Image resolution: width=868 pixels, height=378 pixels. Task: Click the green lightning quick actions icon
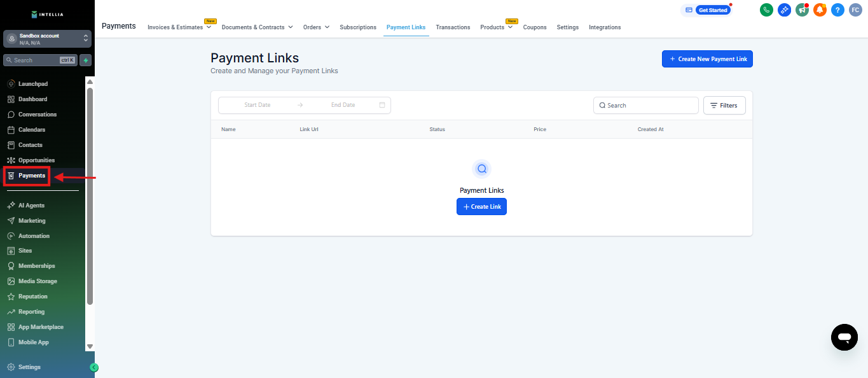tap(86, 60)
